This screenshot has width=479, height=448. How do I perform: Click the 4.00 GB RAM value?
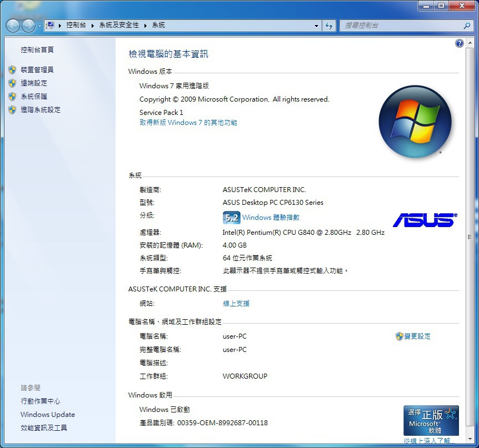pyautogui.click(x=234, y=245)
